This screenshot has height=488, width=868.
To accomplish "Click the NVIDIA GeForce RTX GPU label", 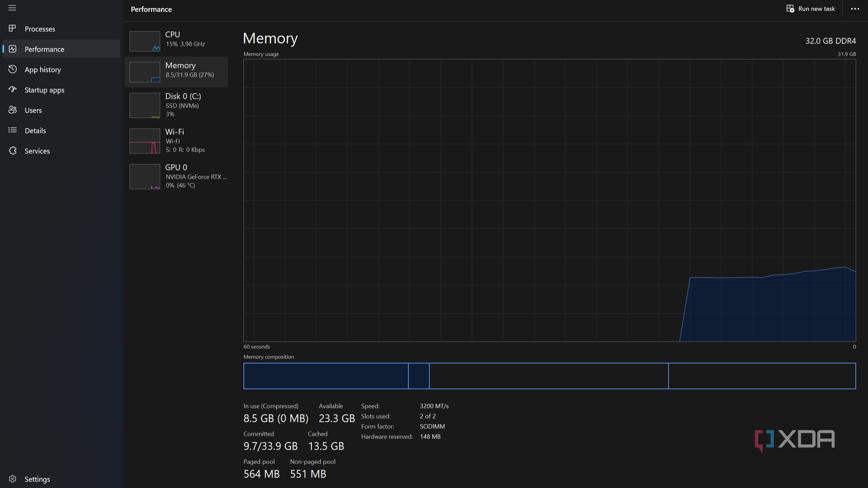I will (196, 177).
